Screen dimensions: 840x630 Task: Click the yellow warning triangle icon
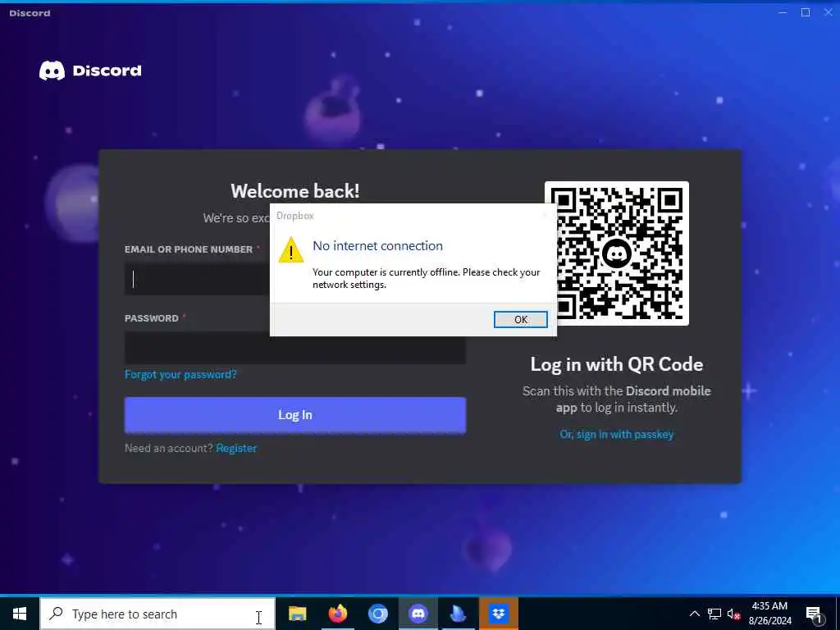(x=291, y=250)
